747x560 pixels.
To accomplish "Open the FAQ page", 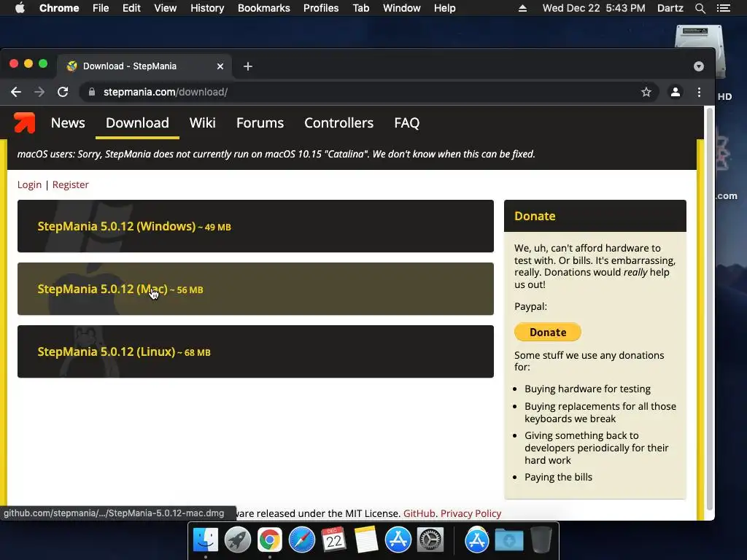I will 407,122.
